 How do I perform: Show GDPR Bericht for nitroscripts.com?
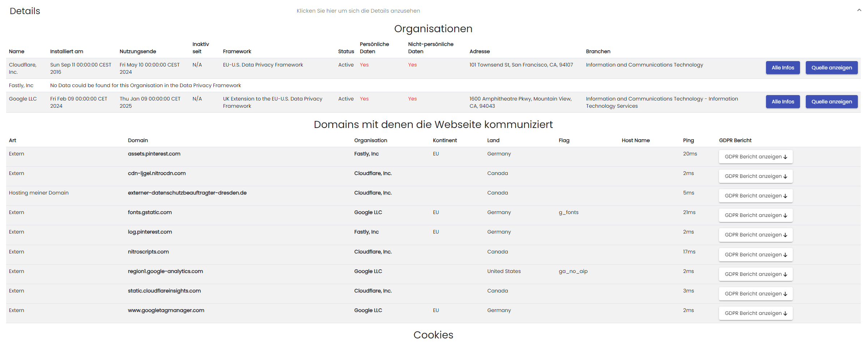pyautogui.click(x=756, y=255)
